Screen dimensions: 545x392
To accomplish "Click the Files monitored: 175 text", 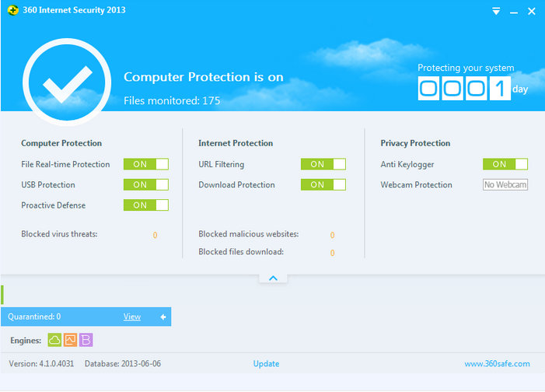I will coord(172,101).
